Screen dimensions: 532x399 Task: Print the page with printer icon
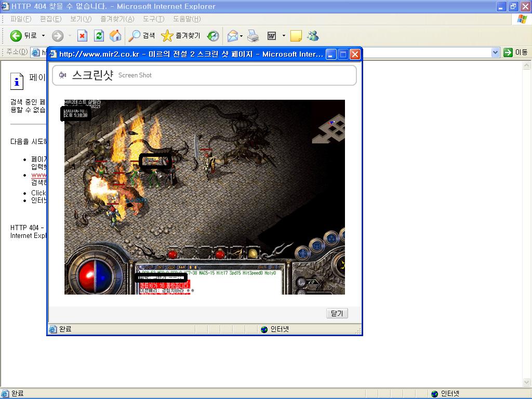pyautogui.click(x=253, y=36)
